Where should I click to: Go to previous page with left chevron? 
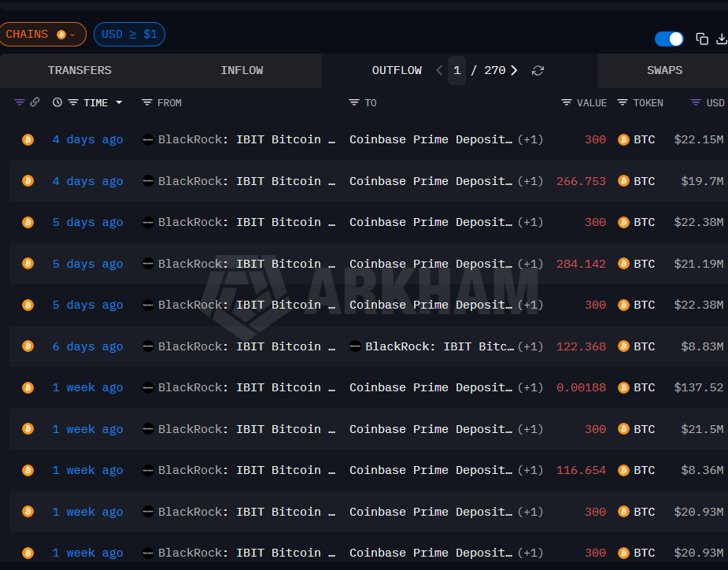coord(439,71)
